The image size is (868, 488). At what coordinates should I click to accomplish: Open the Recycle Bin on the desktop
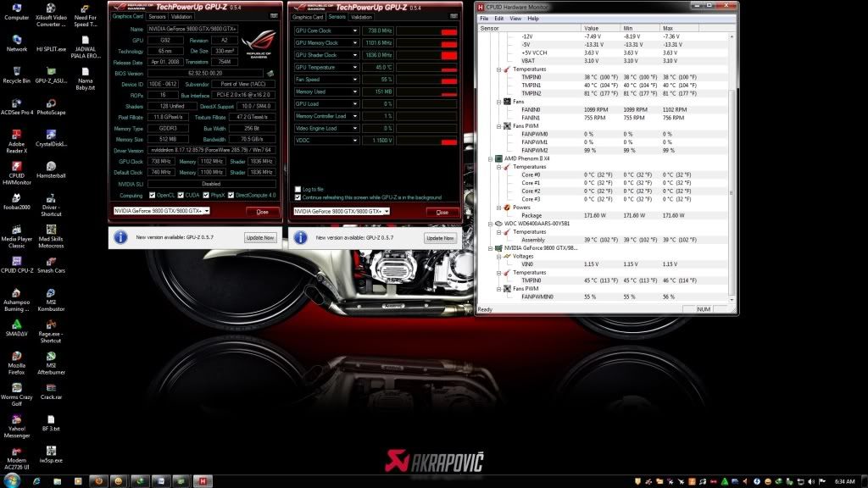click(x=17, y=75)
